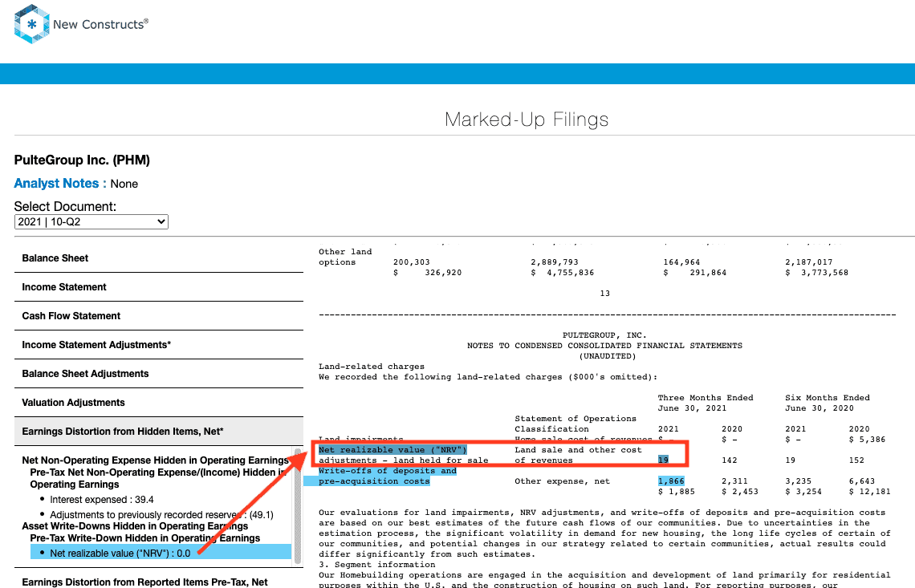915x588 pixels.
Task: Open the Select Document dropdown
Action: pos(91,221)
